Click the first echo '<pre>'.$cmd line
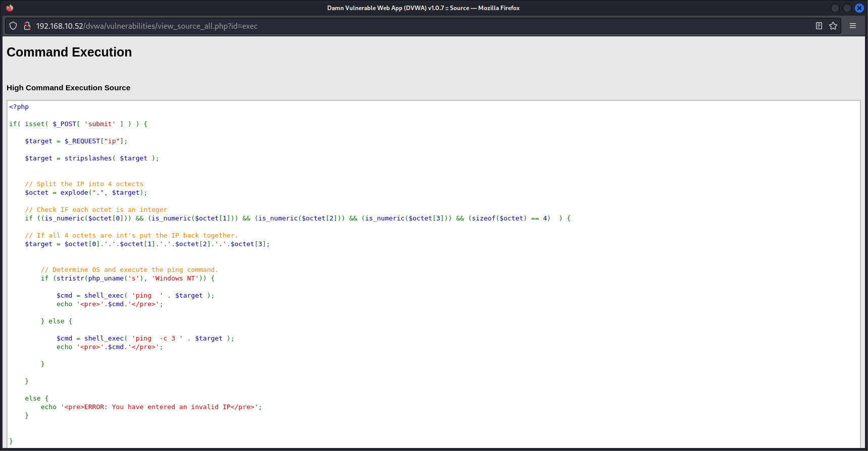Viewport: 868px width, 451px height. click(x=110, y=304)
